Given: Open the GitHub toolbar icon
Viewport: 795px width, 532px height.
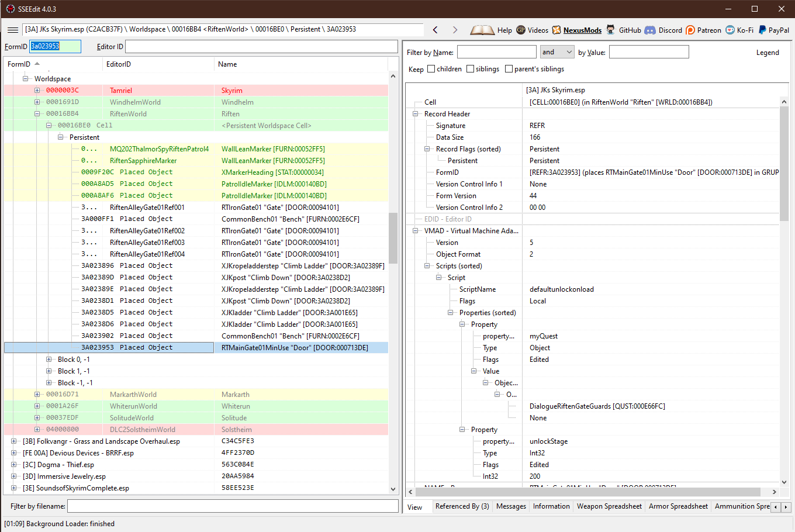Looking at the screenshot, I should pyautogui.click(x=611, y=30).
